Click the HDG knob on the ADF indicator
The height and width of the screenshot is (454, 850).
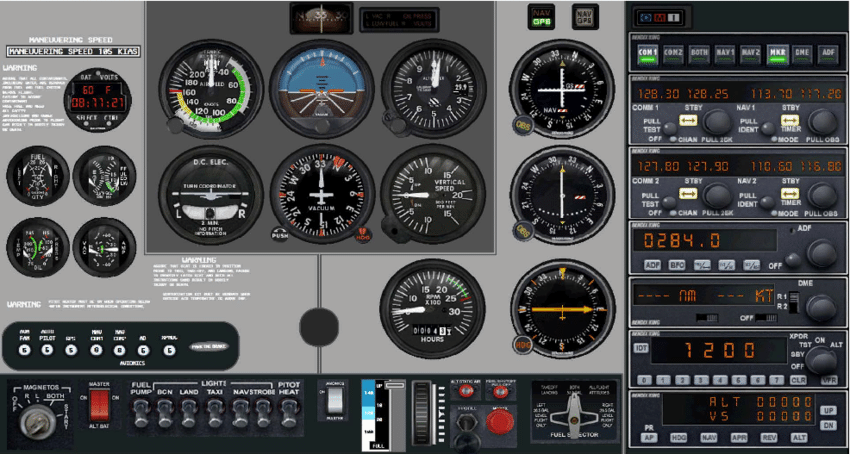523,344
